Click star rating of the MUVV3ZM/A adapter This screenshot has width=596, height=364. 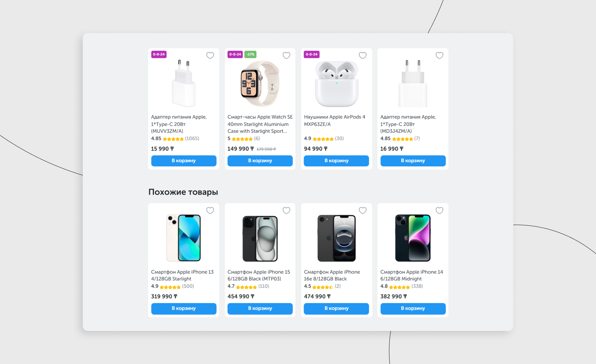pos(173,139)
